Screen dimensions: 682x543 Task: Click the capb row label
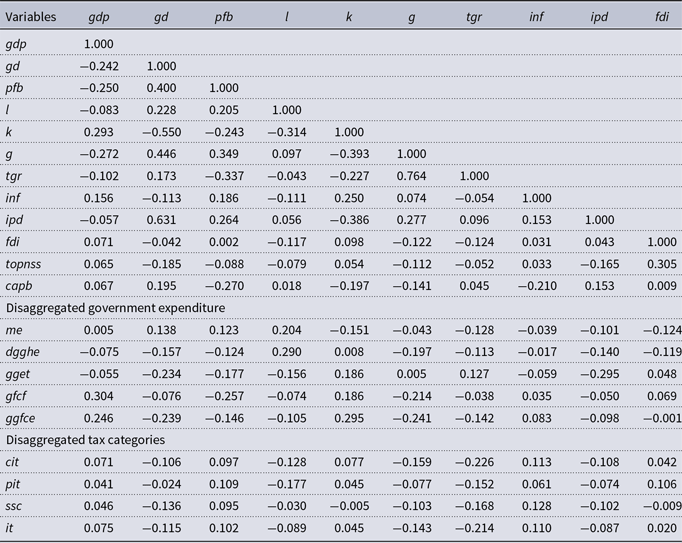pos(19,286)
